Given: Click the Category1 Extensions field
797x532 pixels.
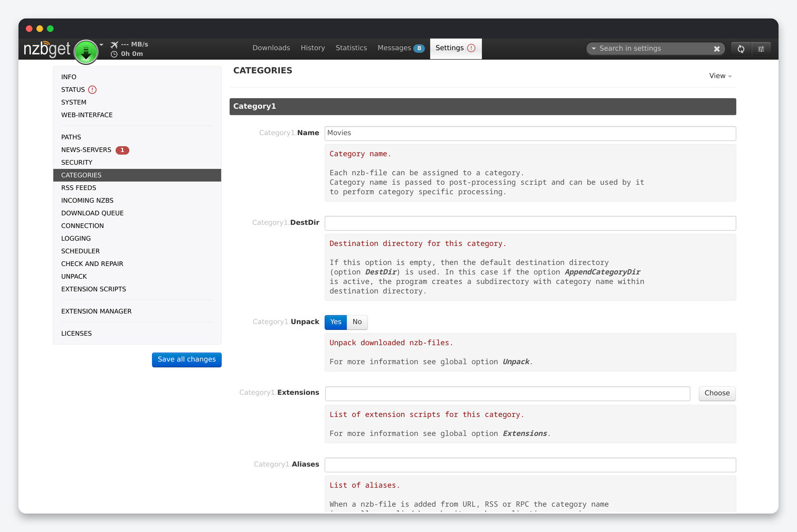Looking at the screenshot, I should [x=507, y=393].
